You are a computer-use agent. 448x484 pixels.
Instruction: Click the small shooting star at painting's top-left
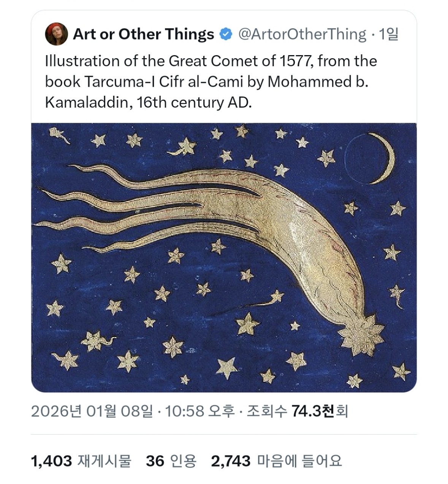[59, 135]
